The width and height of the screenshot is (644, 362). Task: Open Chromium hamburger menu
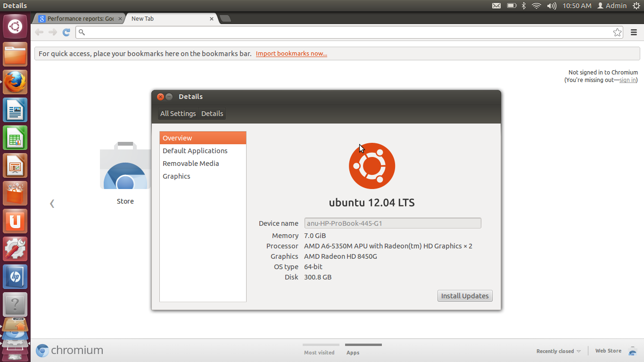click(634, 32)
